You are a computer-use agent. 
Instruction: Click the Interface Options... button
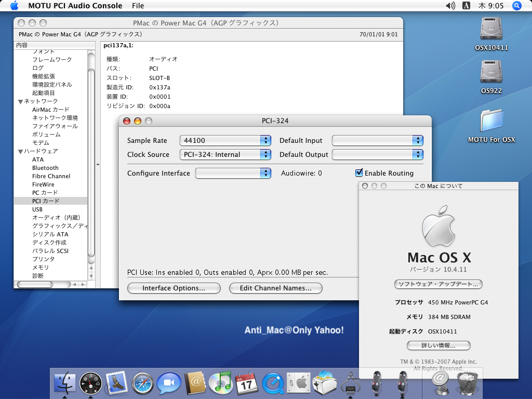(x=174, y=288)
